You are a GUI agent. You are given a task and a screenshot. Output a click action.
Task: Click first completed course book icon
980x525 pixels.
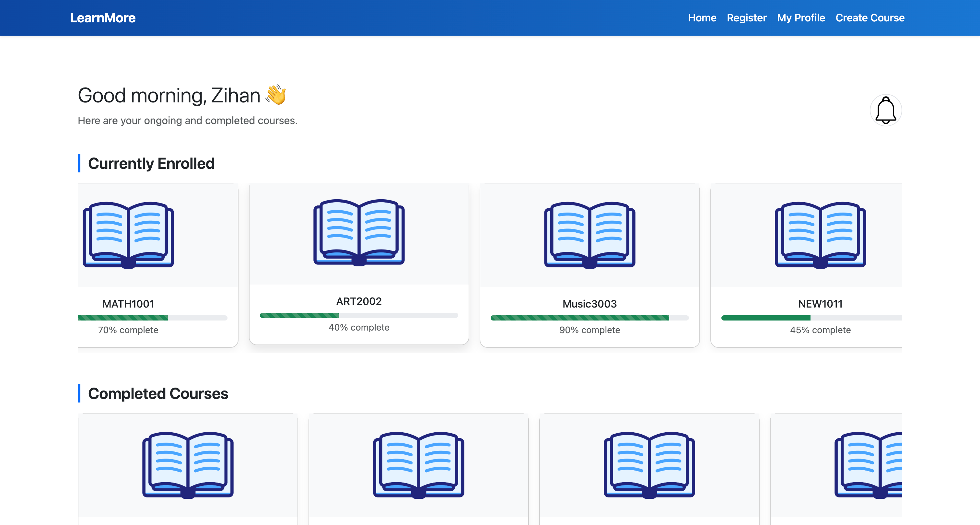point(188,464)
